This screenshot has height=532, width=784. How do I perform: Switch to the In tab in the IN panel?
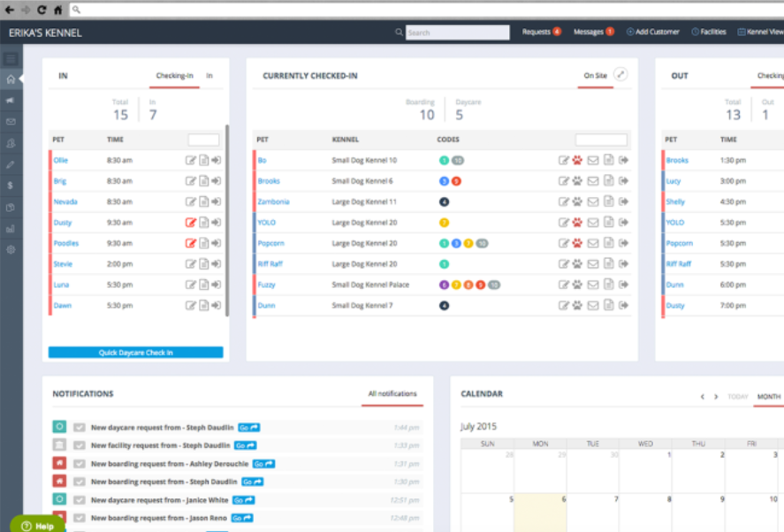tap(209, 76)
